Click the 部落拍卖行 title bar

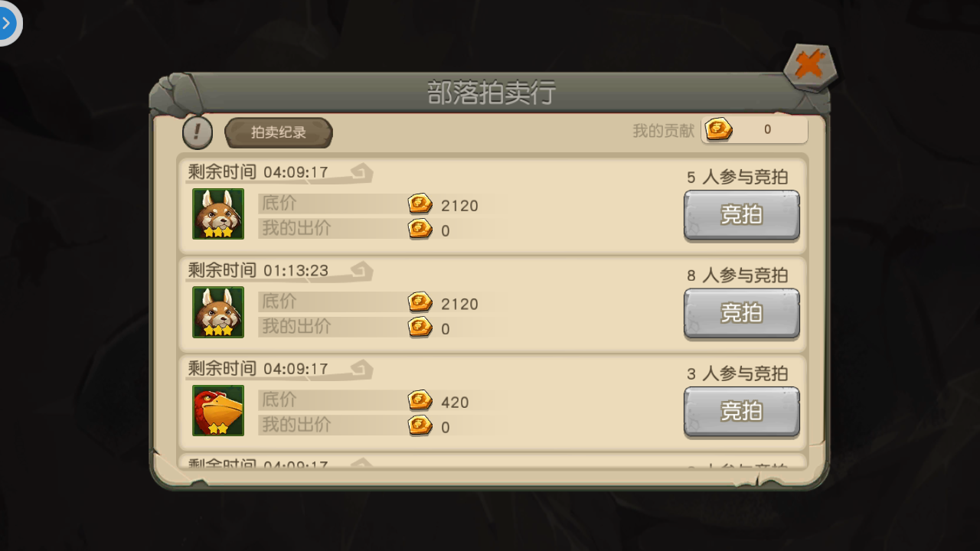pyautogui.click(x=490, y=93)
